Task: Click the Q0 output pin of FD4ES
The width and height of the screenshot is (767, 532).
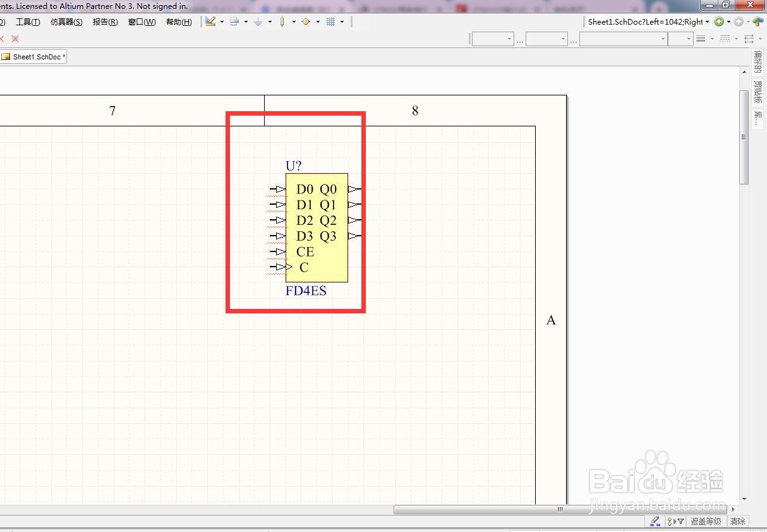Action: [x=355, y=189]
